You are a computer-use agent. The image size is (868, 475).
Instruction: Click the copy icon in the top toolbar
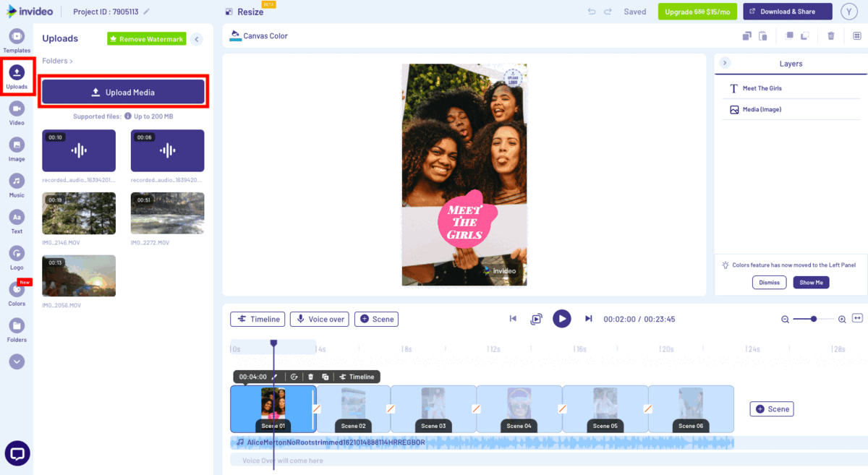(746, 35)
